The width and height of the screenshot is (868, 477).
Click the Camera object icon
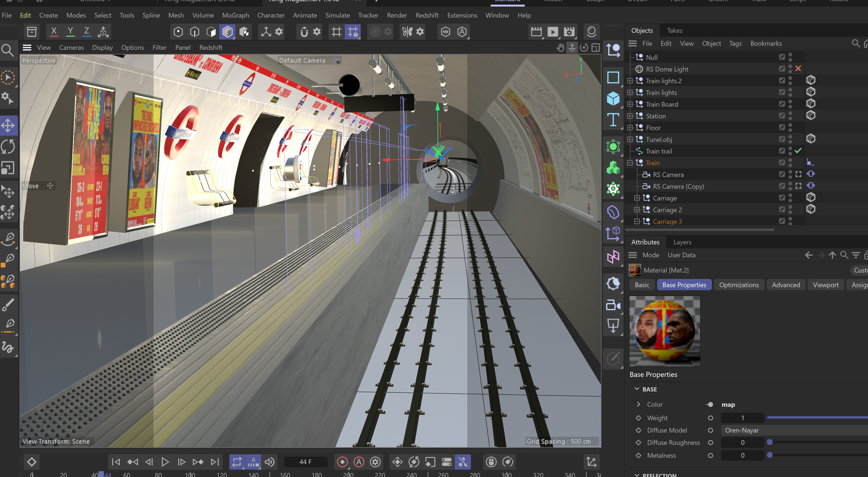coord(613,306)
